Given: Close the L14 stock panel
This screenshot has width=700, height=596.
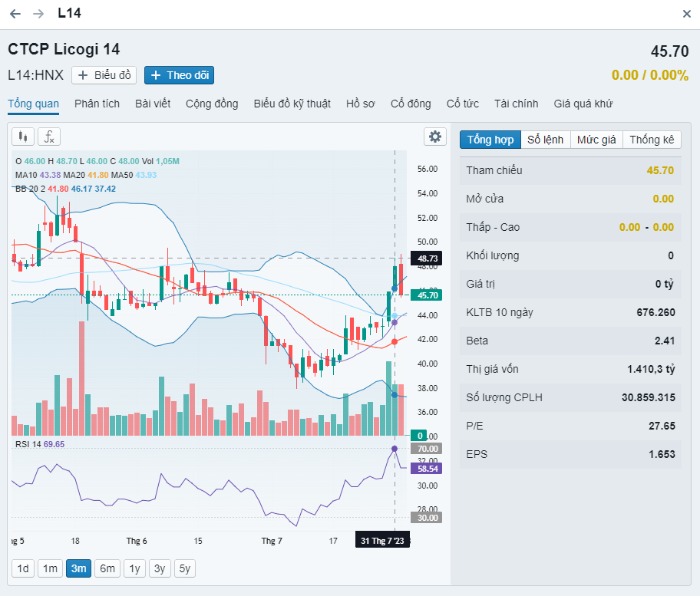Looking at the screenshot, I should tap(687, 14).
